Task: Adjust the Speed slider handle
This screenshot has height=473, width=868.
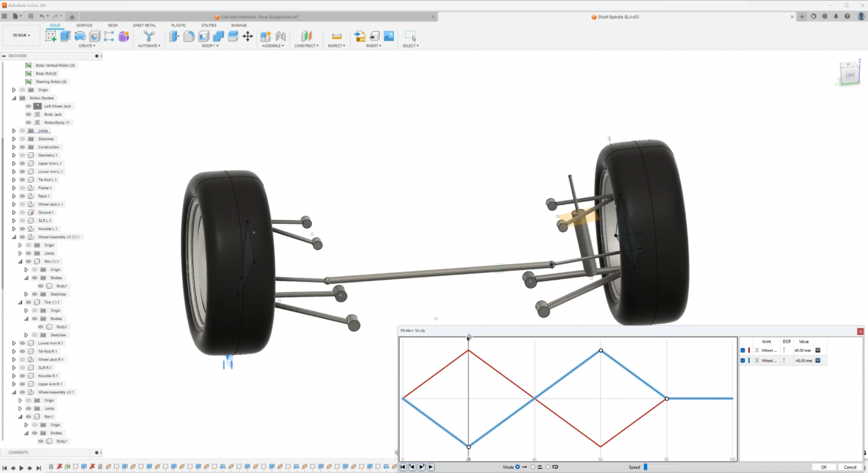Action: pos(645,467)
